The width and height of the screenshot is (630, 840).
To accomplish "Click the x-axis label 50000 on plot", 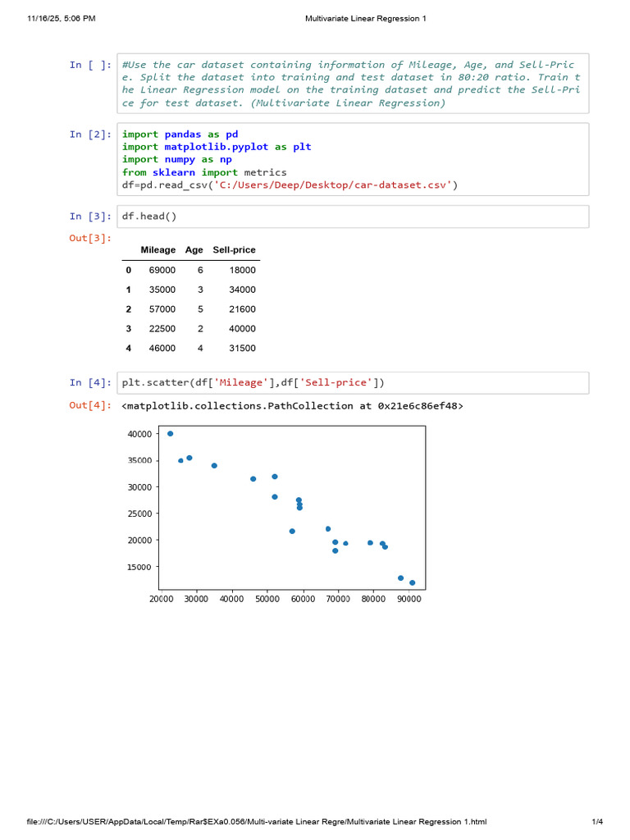I will point(267,600).
